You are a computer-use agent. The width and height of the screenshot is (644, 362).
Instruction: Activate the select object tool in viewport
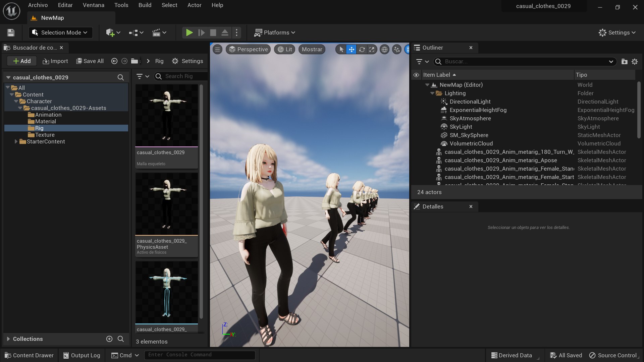point(341,50)
